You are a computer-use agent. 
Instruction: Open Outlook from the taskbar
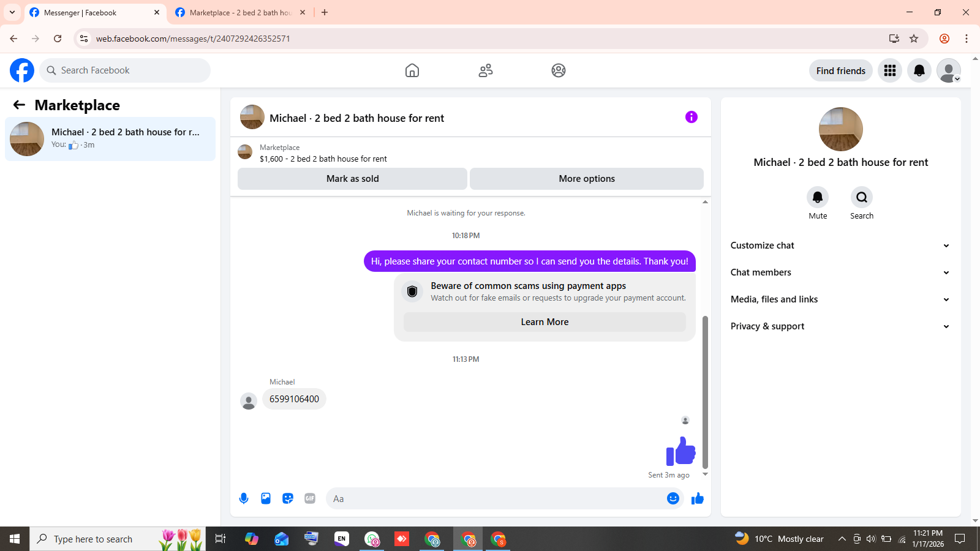point(281,539)
